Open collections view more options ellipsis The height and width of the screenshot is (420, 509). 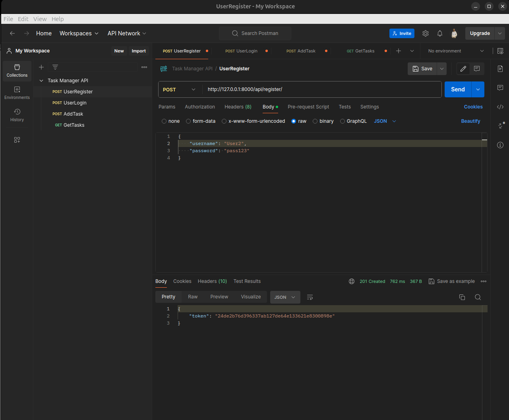[144, 67]
